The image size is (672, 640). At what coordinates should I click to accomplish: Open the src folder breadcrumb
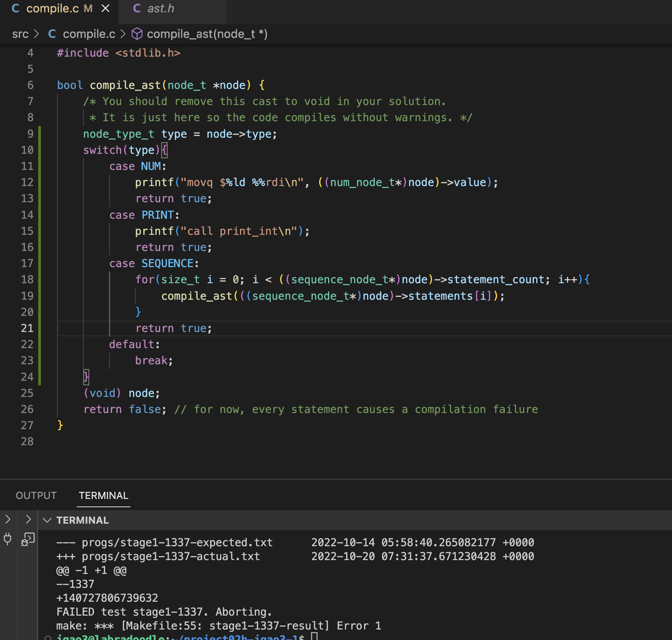(20, 34)
